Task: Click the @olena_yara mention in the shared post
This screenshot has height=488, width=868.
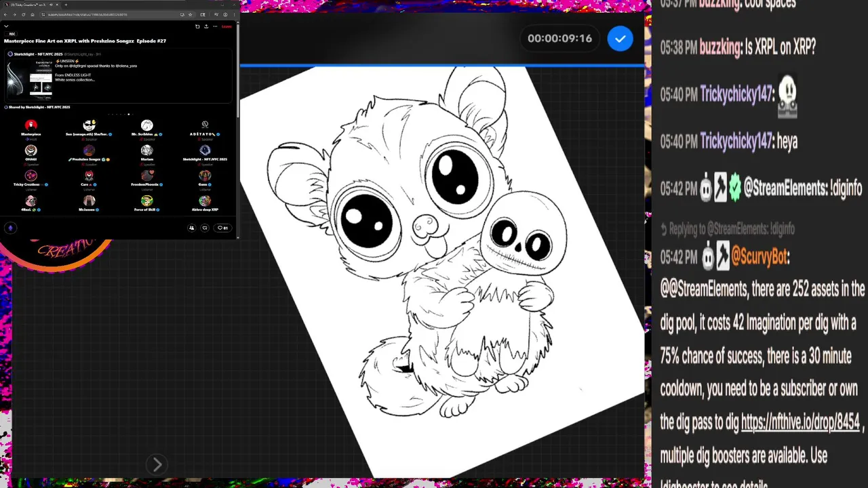Action: [126, 66]
